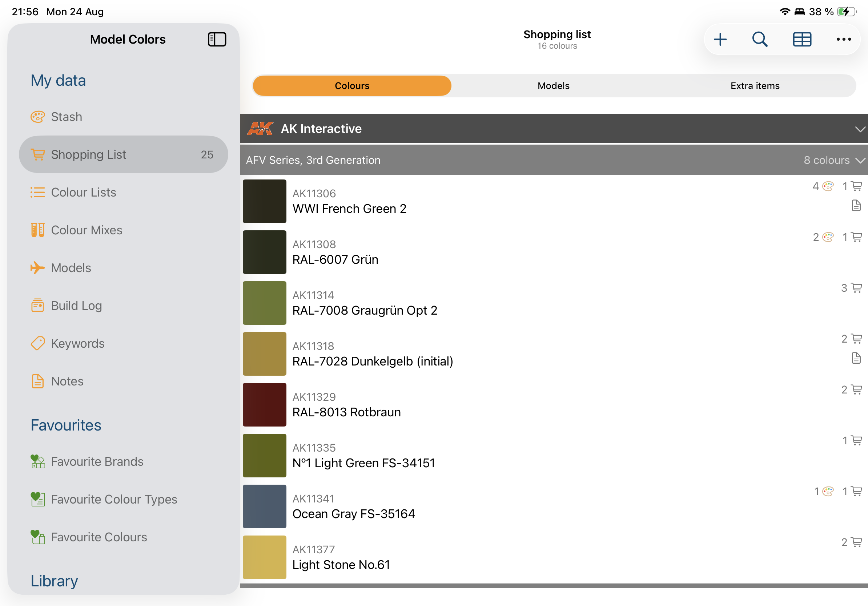Tap the RAL-7008 Graugrün green swatch
The height and width of the screenshot is (606, 868).
click(265, 303)
